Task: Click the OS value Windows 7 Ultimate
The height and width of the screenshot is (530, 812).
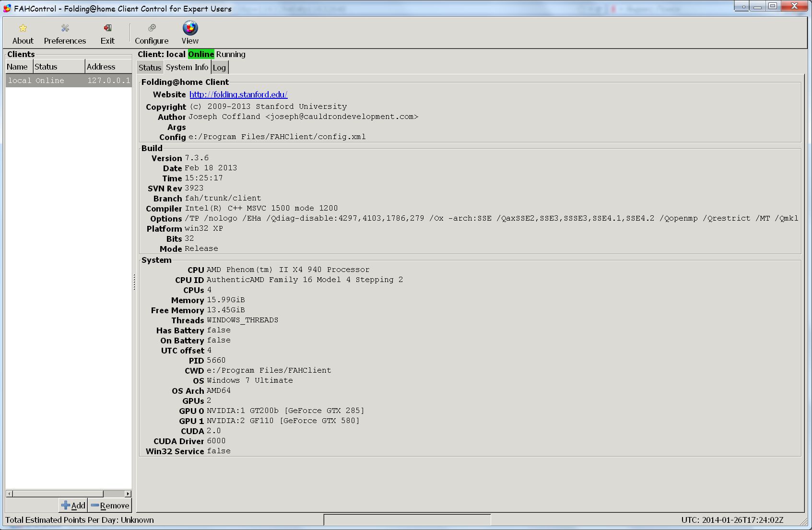Action: [x=250, y=380]
